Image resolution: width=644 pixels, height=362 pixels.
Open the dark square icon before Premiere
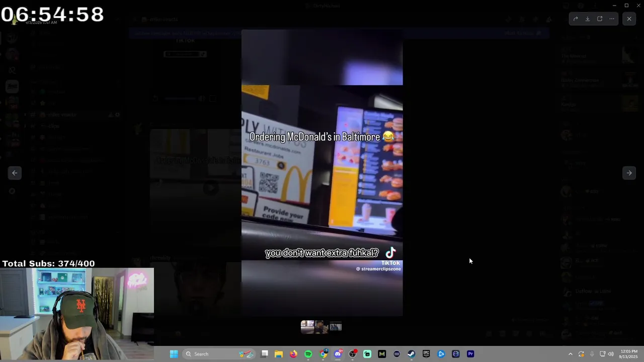pos(456,354)
